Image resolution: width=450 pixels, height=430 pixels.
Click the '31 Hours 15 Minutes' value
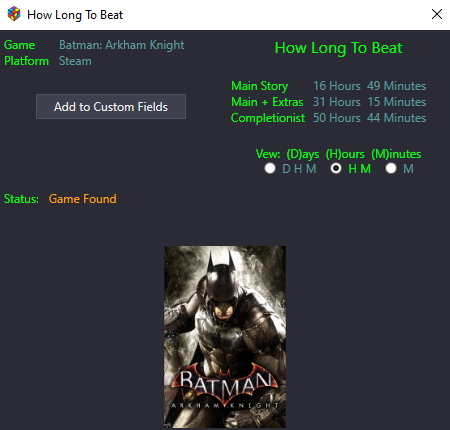point(369,102)
